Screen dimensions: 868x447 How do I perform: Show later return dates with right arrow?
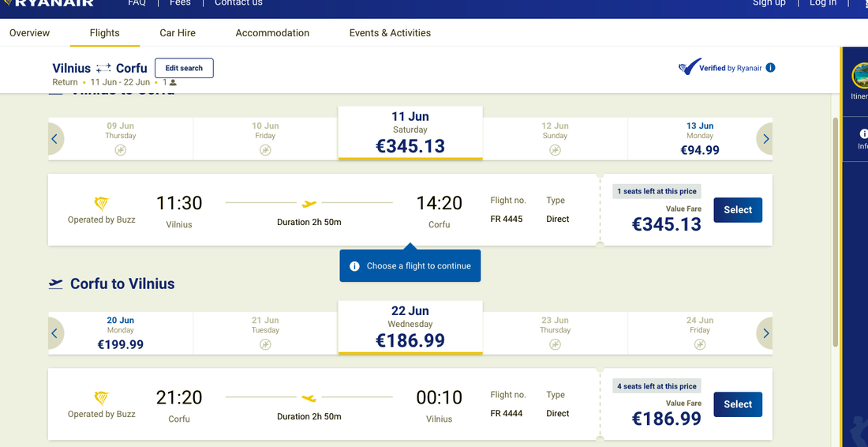765,333
